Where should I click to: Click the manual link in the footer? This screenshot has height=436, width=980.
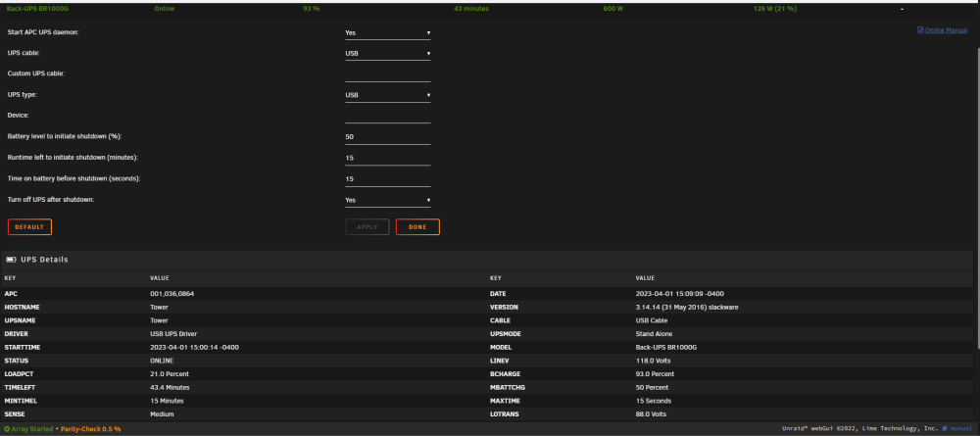click(962, 429)
